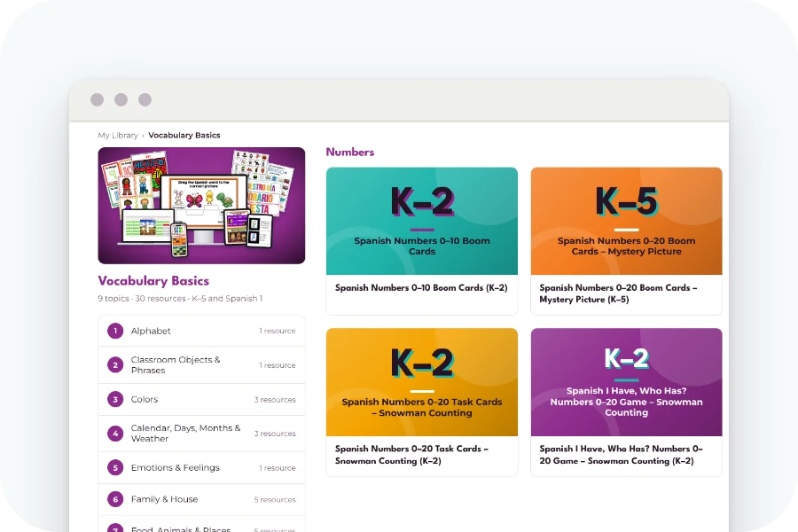Click the '9 topics · 30 resources' summary text
Viewport: 798px width, 532px height.
pyautogui.click(x=180, y=299)
